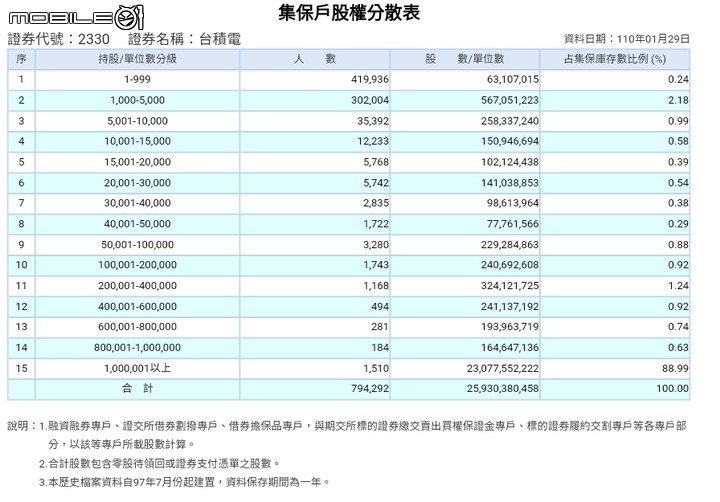Click the 30,001-40,000 range cell
The width and height of the screenshot is (720, 502).
(x=137, y=203)
